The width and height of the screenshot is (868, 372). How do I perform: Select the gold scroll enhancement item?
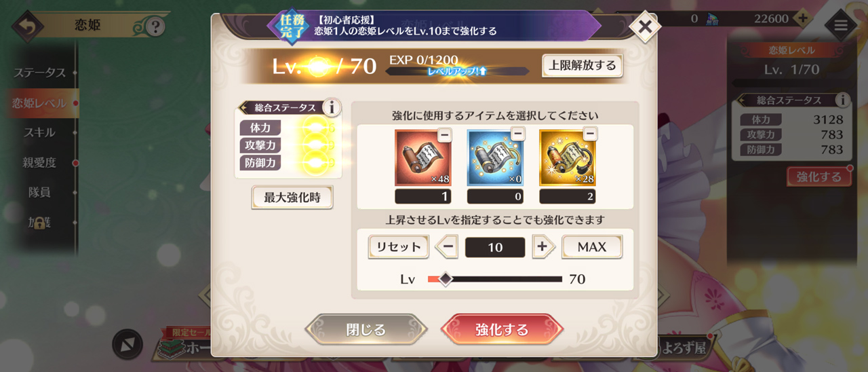(x=568, y=158)
